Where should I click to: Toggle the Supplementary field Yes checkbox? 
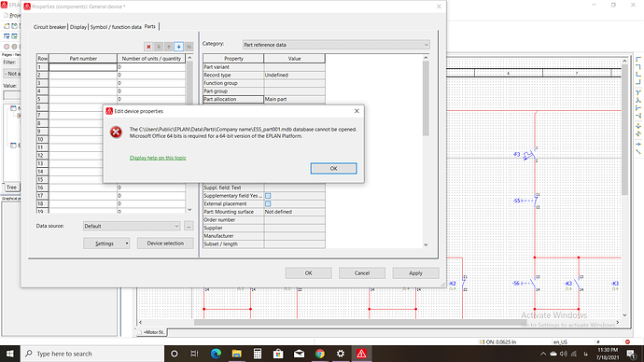268,196
